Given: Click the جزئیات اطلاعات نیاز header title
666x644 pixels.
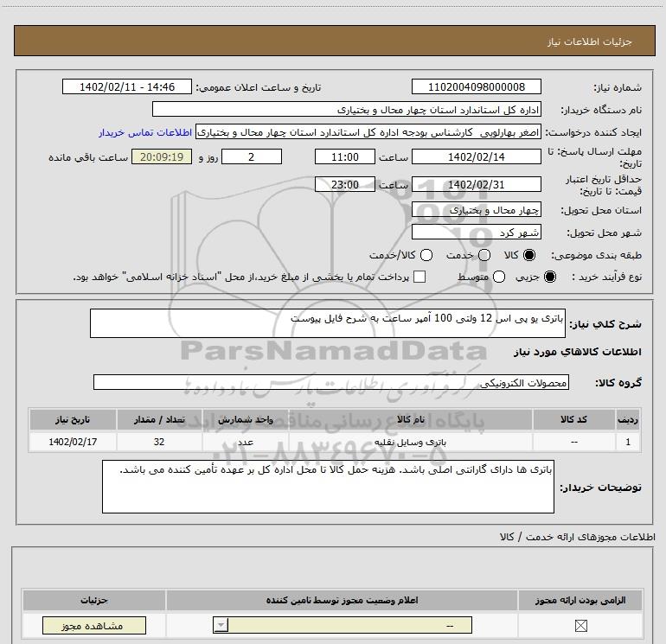Looking at the screenshot, I should point(590,41).
